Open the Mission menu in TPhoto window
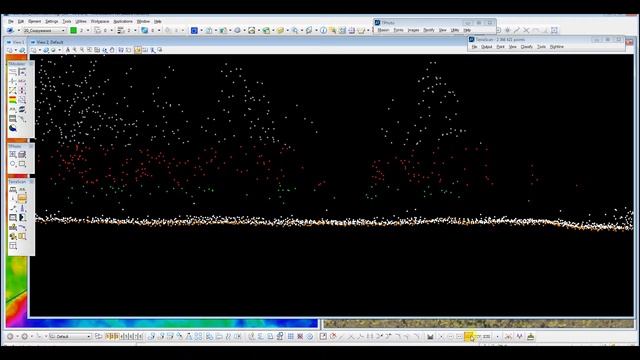Viewport: 640px width, 360px height. 383,30
